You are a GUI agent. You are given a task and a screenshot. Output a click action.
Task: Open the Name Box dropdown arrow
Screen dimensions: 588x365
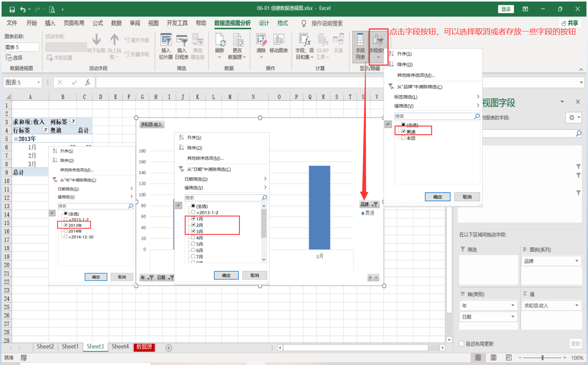pos(38,82)
